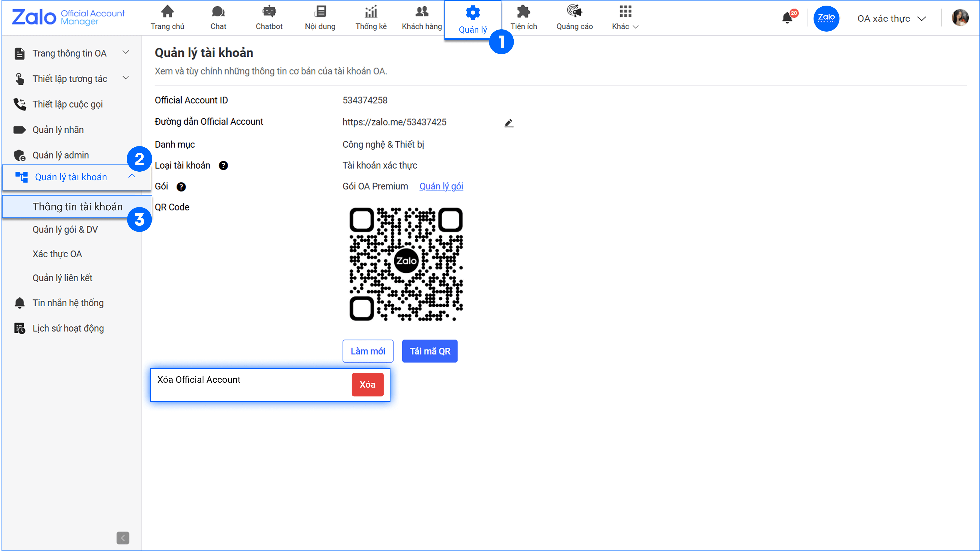980x551 pixels.
Task: Open the Khách hàng customers icon
Action: pyautogui.click(x=422, y=12)
